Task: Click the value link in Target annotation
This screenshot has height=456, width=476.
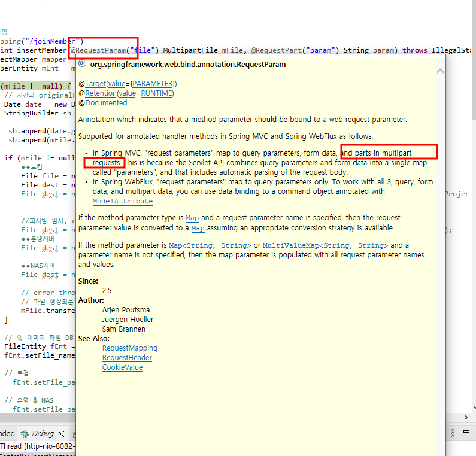Action: pyautogui.click(x=117, y=84)
